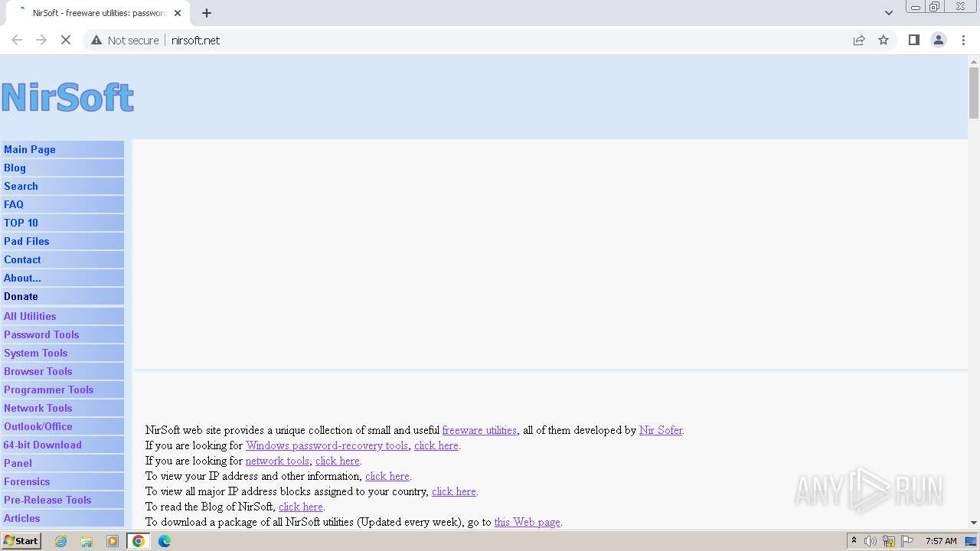Open Action Center flag icon
This screenshot has height=551, width=980.
click(x=907, y=541)
